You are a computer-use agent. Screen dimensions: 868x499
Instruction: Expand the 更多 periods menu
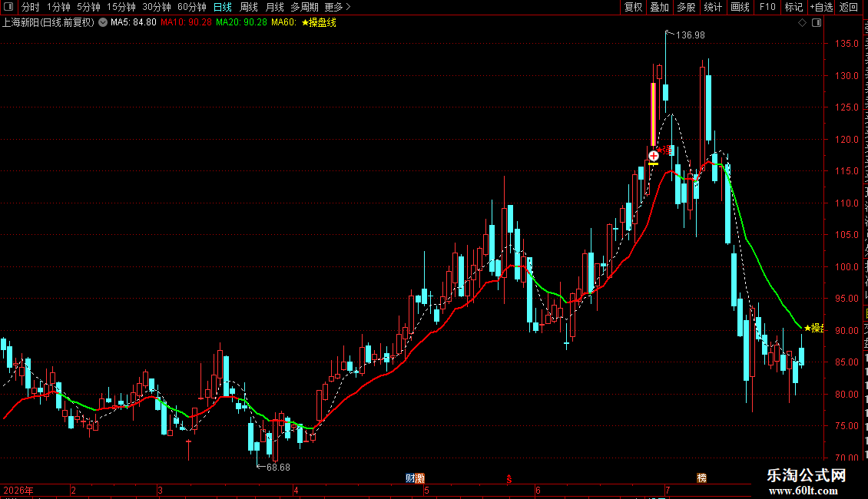point(337,7)
